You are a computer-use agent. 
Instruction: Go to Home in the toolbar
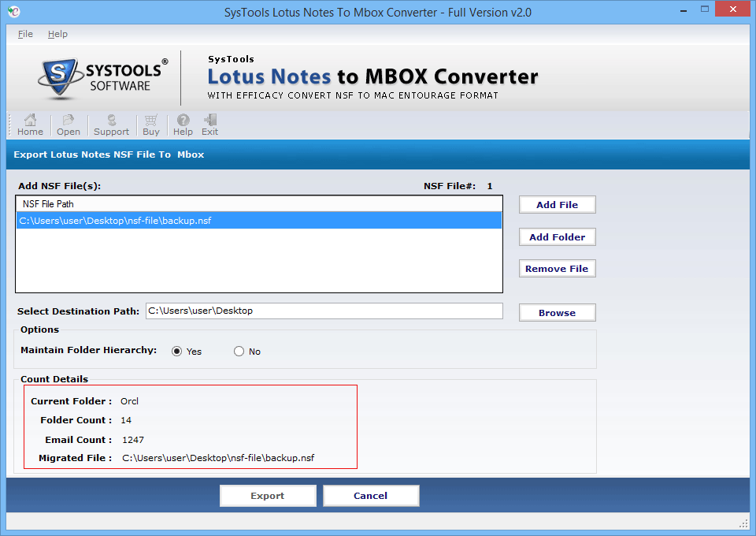point(30,125)
